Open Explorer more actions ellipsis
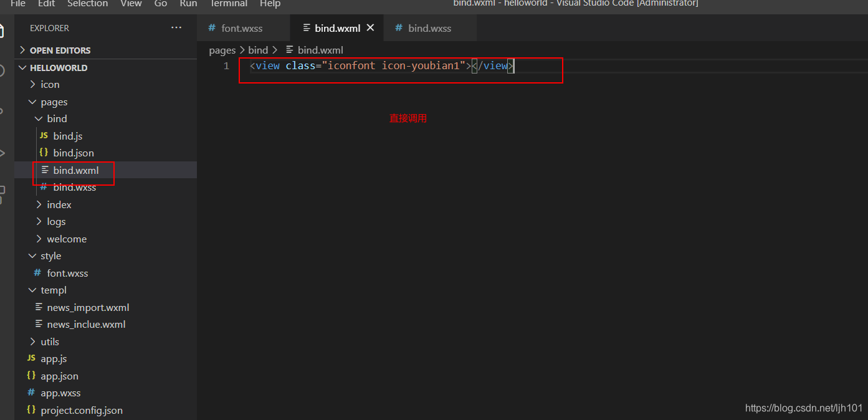 (x=176, y=28)
